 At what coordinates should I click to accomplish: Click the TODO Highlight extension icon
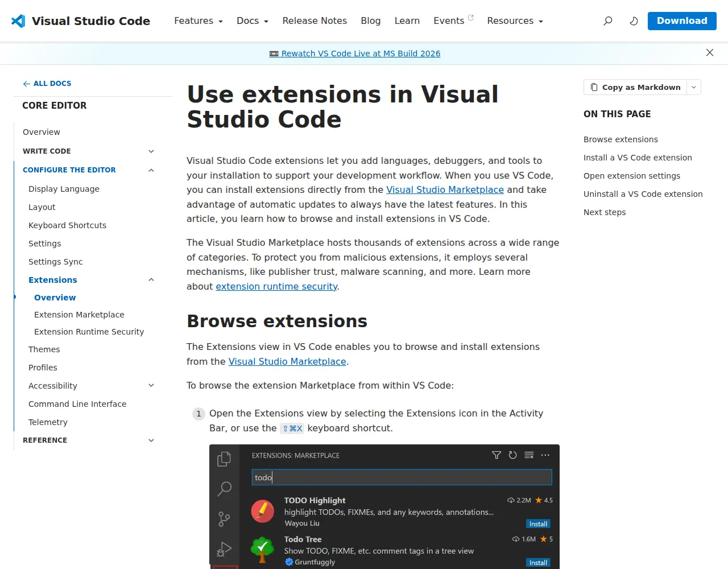(x=262, y=511)
